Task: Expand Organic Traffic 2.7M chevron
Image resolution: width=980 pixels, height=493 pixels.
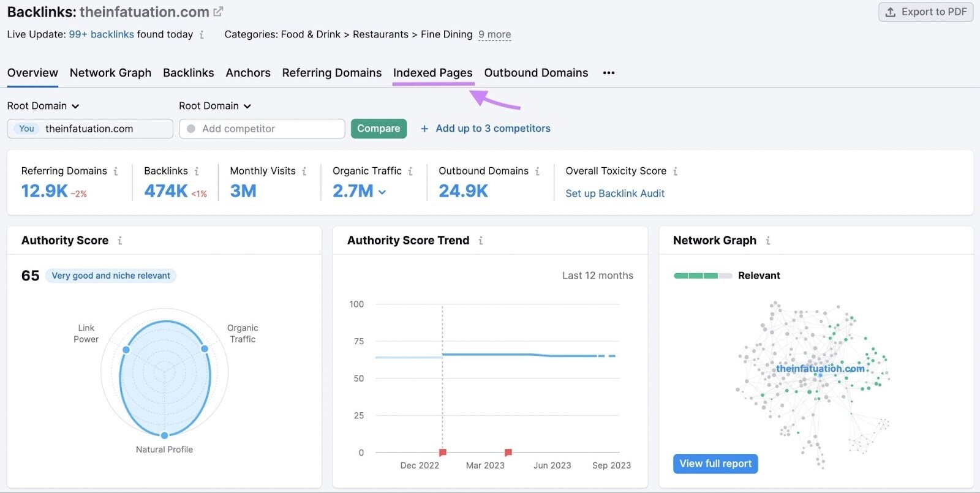Action: pos(382,192)
